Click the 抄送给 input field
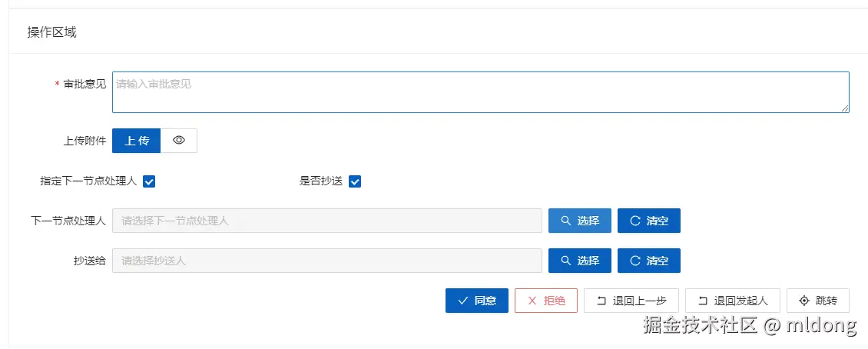The height and width of the screenshot is (349, 868). tap(326, 261)
